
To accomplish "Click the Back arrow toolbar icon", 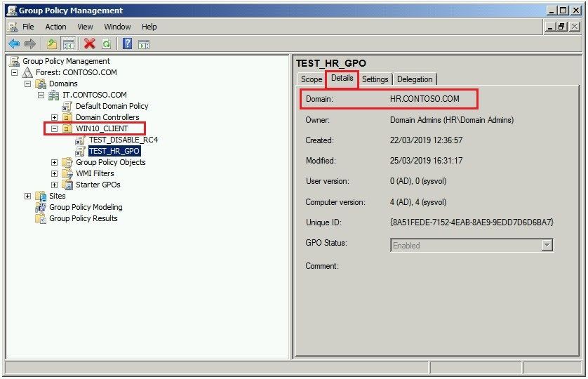I will 14,44.
